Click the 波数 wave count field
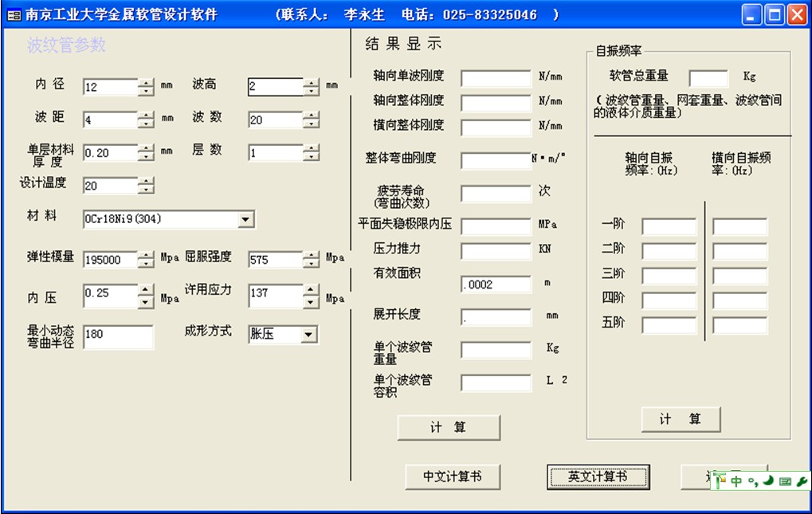812x514 pixels. (276, 120)
